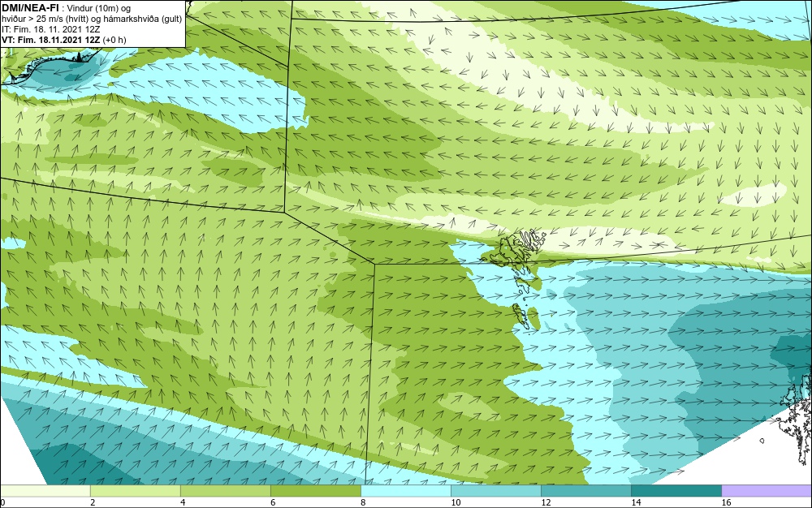The image size is (812, 508).
Task: Click the Iceland coastline at the map's upper-left corner
Action: 50,67
